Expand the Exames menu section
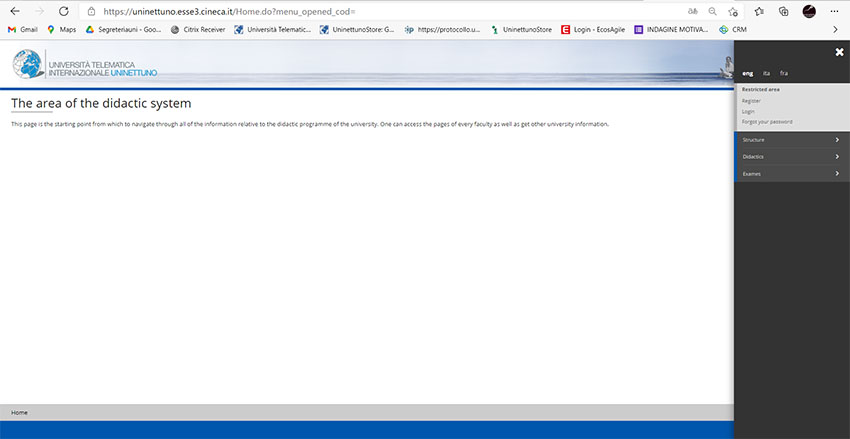 coord(791,174)
